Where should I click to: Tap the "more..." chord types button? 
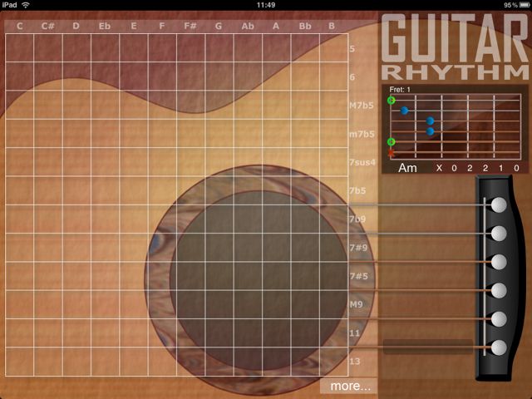tap(349, 386)
